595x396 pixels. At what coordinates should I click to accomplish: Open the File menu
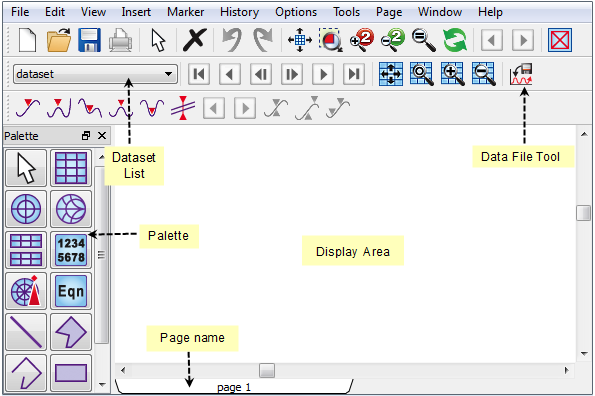20,12
